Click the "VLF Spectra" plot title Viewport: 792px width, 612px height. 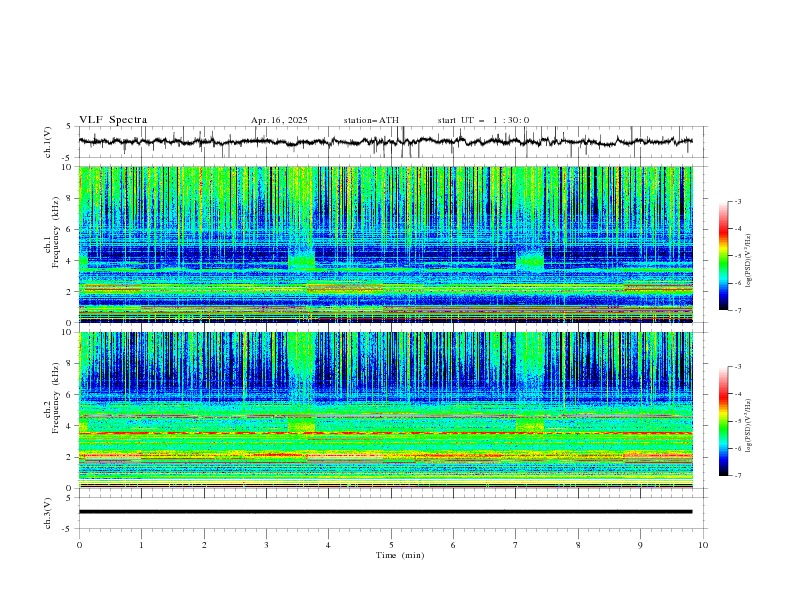113,120
